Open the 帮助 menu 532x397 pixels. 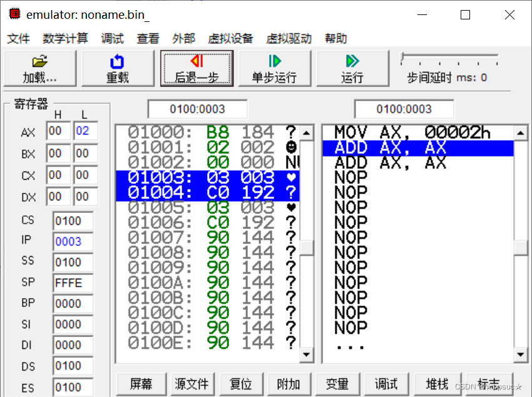pyautogui.click(x=336, y=38)
